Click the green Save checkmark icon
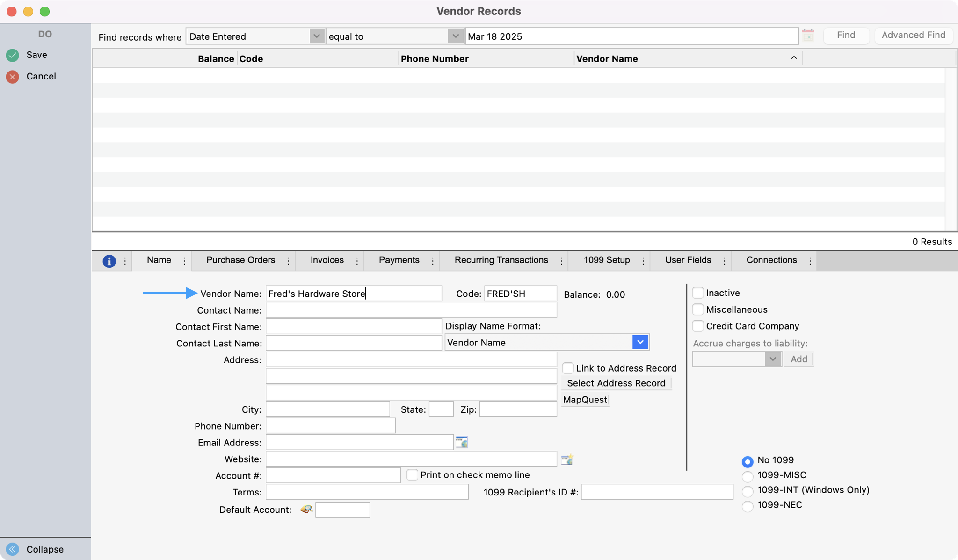Screen dimensions: 958x560 pos(13,55)
